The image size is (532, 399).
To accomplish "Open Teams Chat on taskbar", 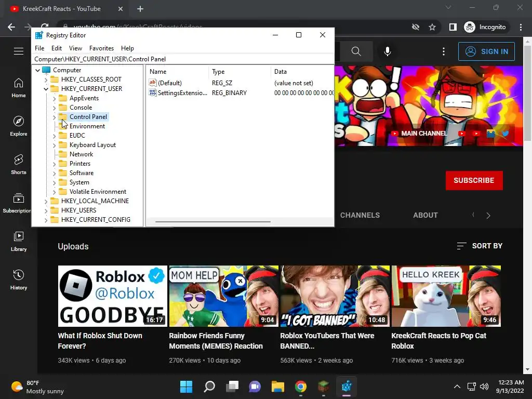I will click(x=255, y=387).
